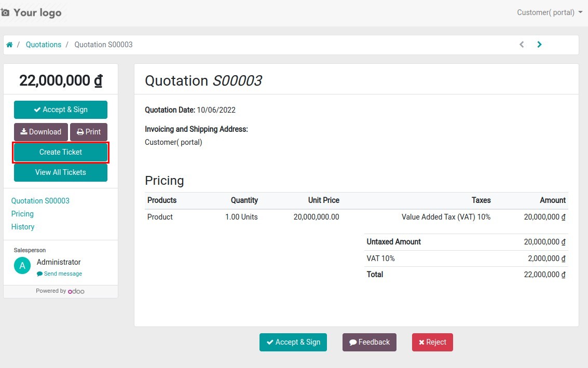Click the camera icon in Your logo

pos(6,12)
